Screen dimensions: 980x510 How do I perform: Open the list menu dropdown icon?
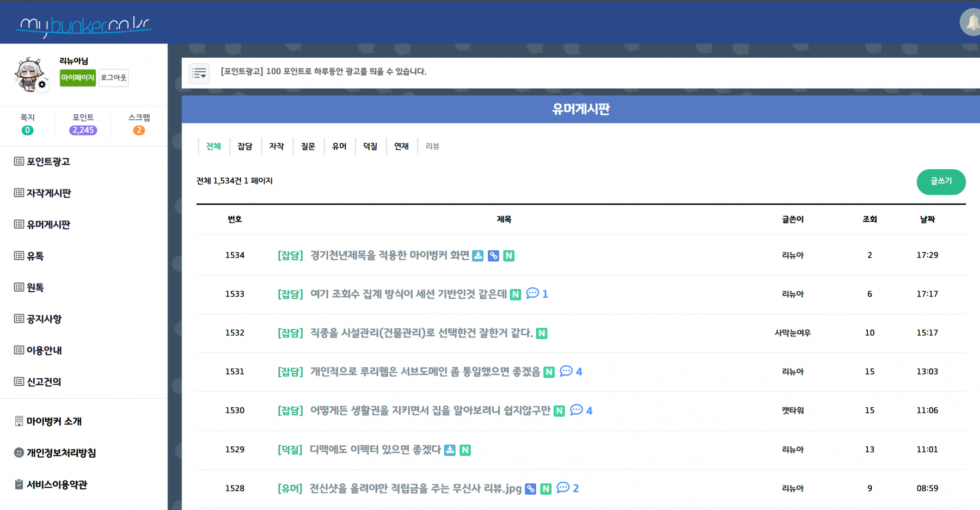199,73
